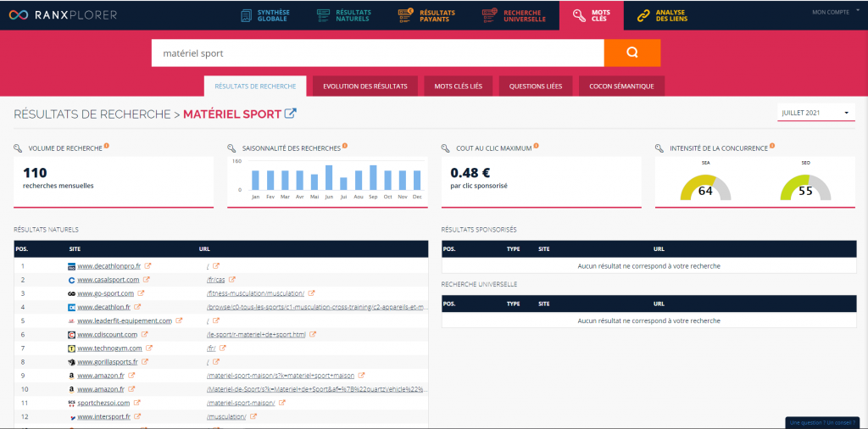868x429 pixels.
Task: Click info icon beside Intensité de la Concurrence
Action: pyautogui.click(x=771, y=146)
